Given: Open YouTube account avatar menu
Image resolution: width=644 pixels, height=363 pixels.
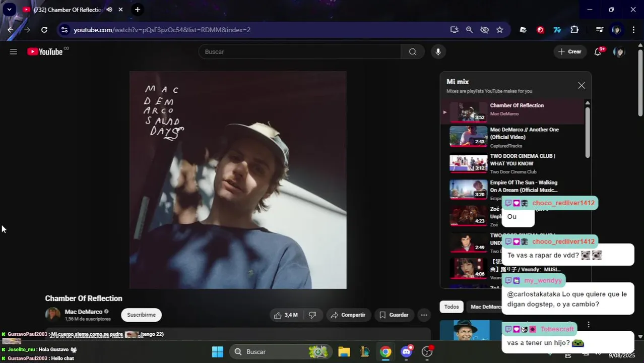Looking at the screenshot, I should point(619,51).
